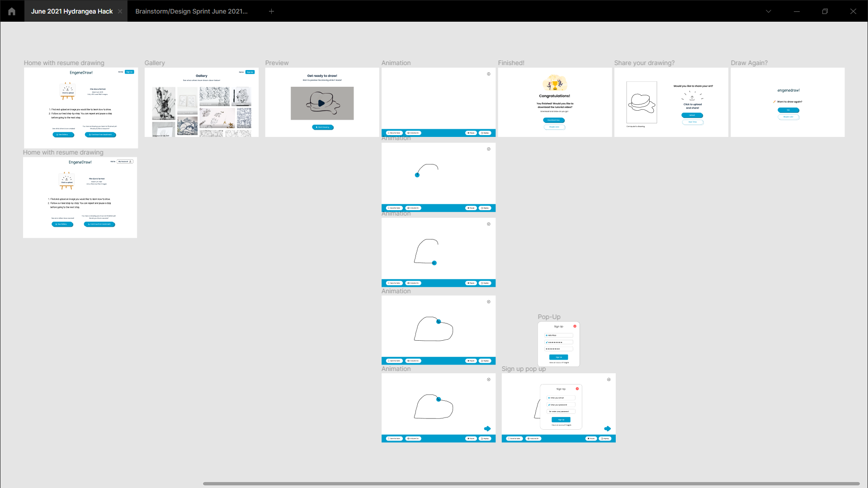This screenshot has height=488, width=868.
Task: Expand the tab overflow chevron in title bar
Action: [768, 11]
